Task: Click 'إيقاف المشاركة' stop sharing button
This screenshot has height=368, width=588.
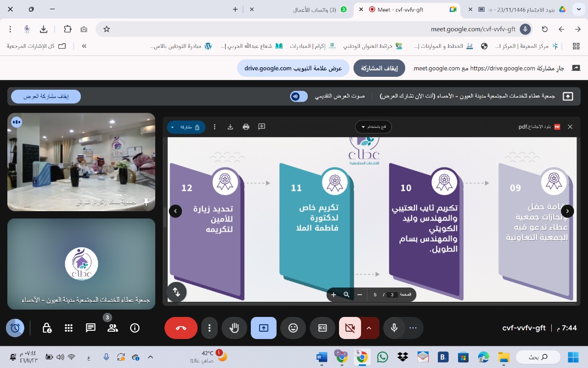Action: pyautogui.click(x=379, y=68)
